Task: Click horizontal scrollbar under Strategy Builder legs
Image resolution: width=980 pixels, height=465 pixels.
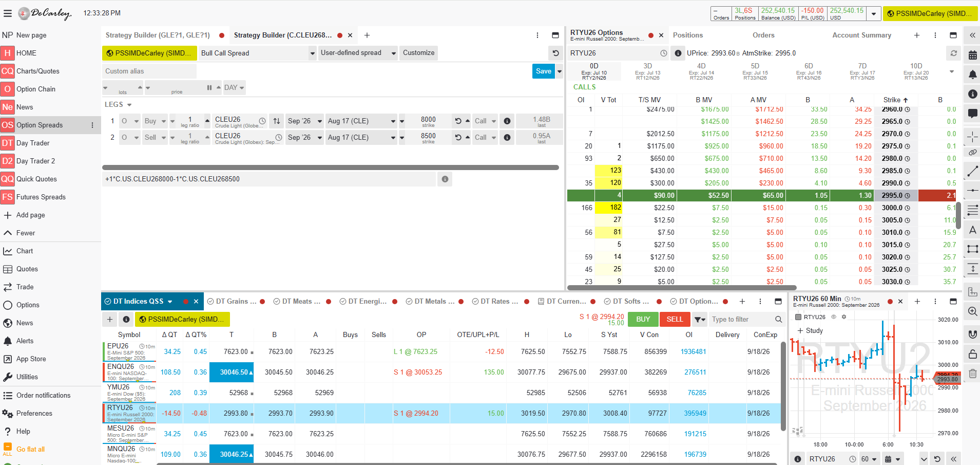Action: click(331, 168)
